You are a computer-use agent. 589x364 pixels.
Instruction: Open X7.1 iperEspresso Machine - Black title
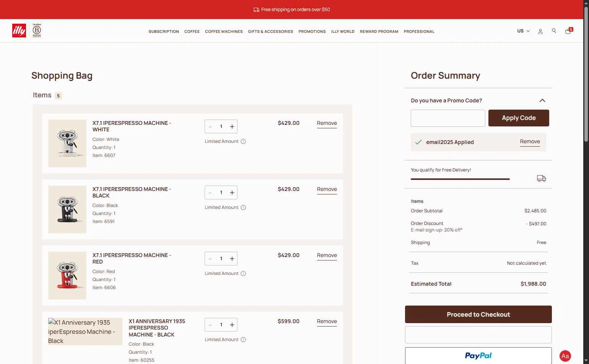tap(132, 193)
